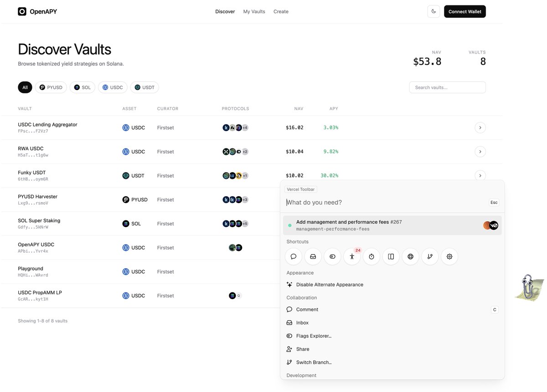Click the $16.02 NAV value
This screenshot has height=392, width=547.
tap(294, 128)
